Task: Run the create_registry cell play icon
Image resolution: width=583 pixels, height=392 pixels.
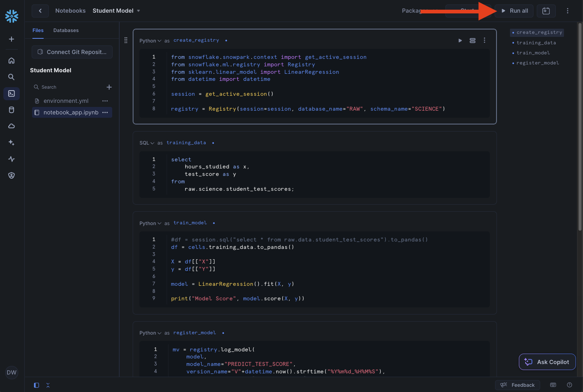Action: pos(460,40)
